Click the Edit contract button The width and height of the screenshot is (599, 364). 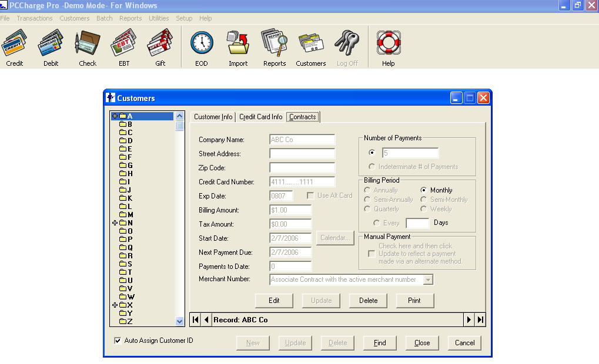pos(274,301)
